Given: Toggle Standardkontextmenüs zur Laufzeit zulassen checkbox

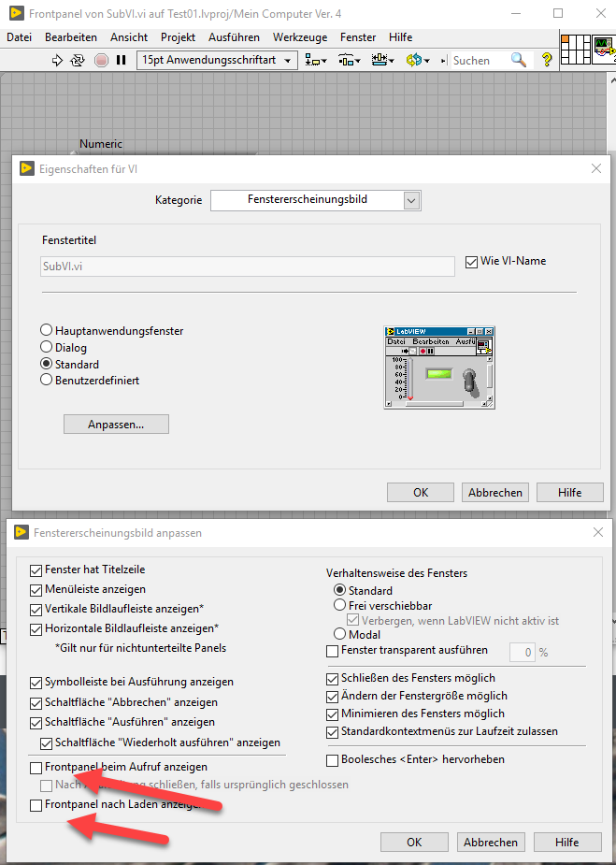Looking at the screenshot, I should (x=333, y=732).
